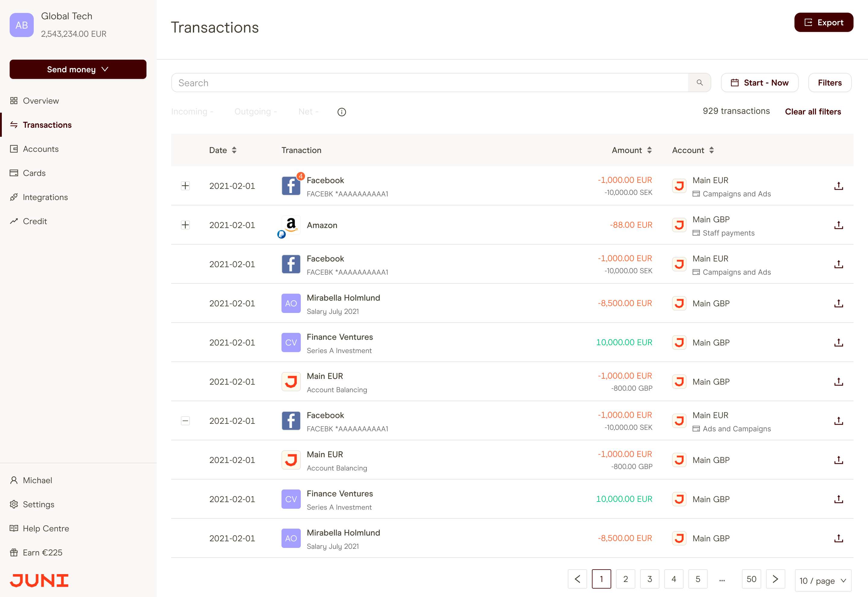868x597 pixels.
Task: Open Integrations from the sidebar icon
Action: (14, 197)
